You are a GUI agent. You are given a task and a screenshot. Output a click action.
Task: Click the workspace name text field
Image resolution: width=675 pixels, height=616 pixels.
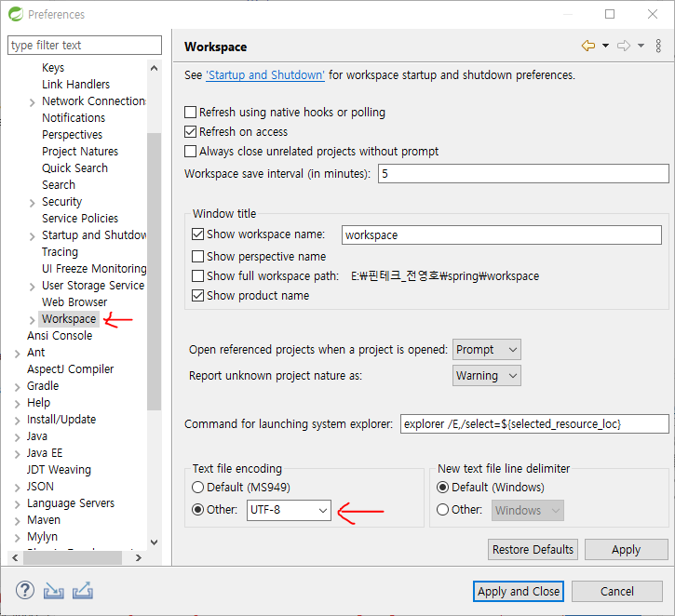(x=502, y=234)
